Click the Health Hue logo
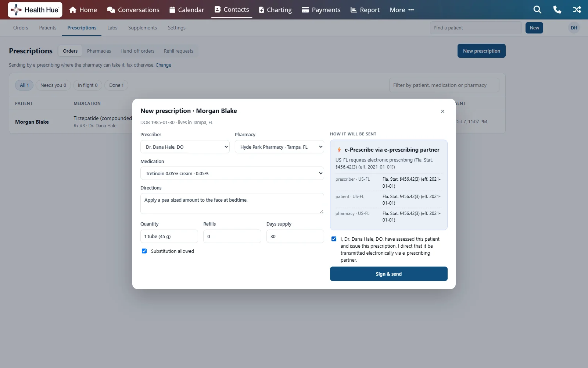 tap(35, 10)
